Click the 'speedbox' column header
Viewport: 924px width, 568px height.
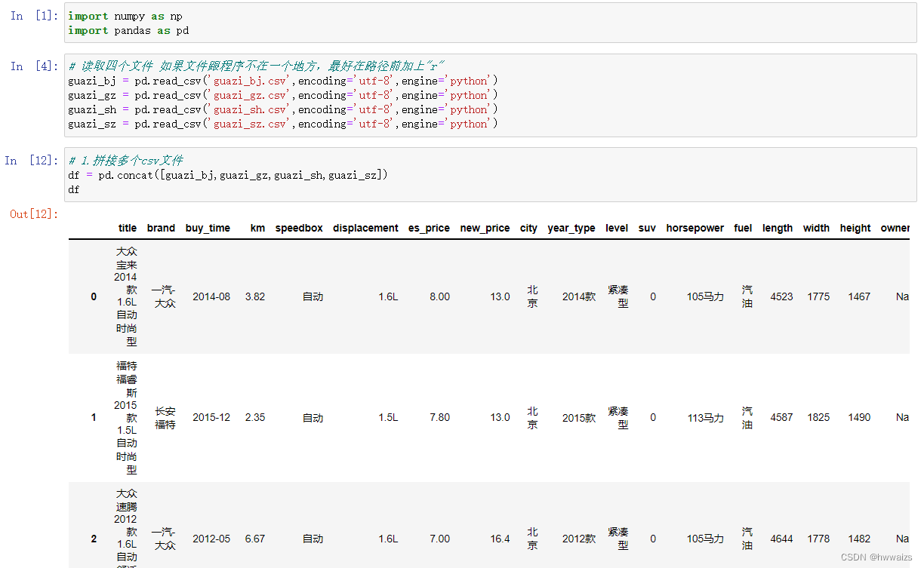pyautogui.click(x=299, y=228)
